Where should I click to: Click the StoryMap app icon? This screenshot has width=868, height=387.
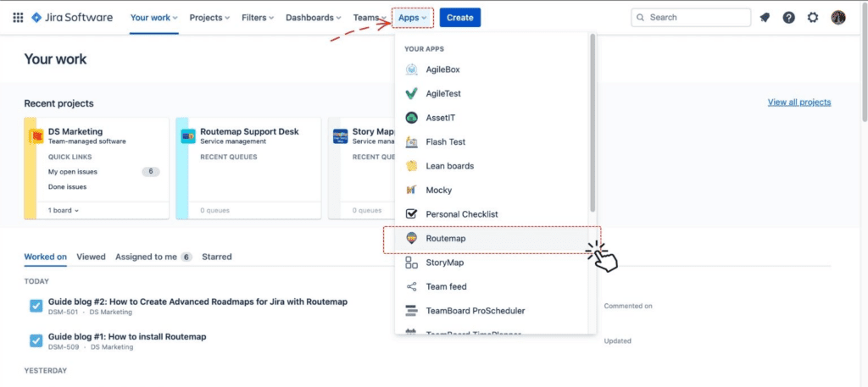411,263
